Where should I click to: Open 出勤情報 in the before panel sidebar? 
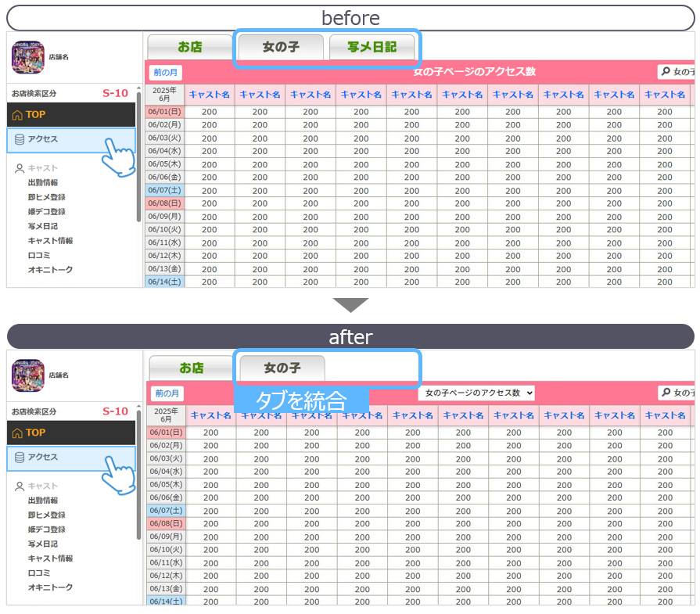pyautogui.click(x=43, y=182)
